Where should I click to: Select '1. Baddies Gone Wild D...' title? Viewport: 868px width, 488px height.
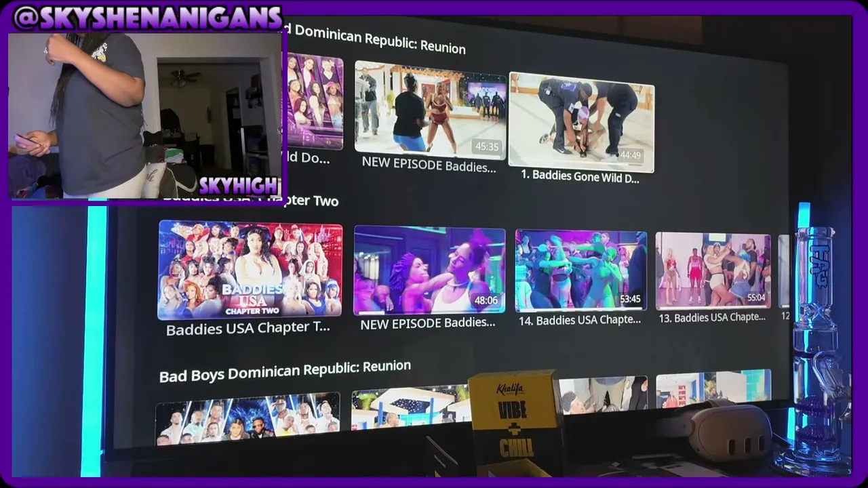[580, 176]
